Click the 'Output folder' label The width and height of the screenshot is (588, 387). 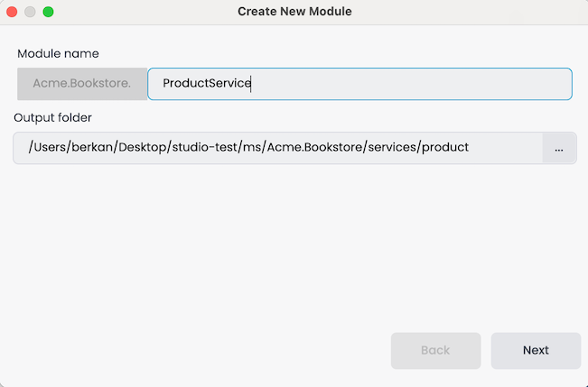52,117
